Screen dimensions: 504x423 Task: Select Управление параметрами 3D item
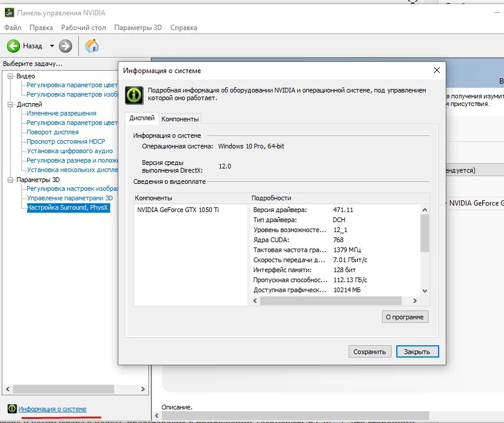(69, 198)
